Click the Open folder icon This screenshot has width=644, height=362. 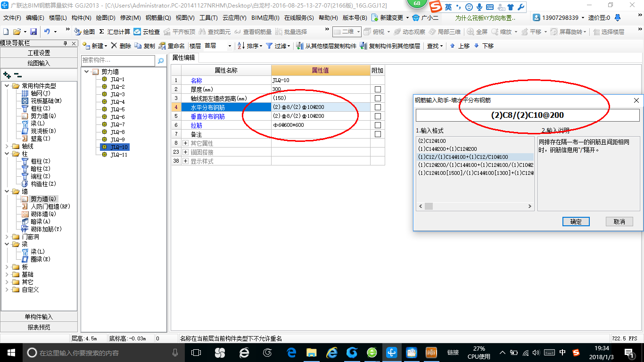point(17,32)
